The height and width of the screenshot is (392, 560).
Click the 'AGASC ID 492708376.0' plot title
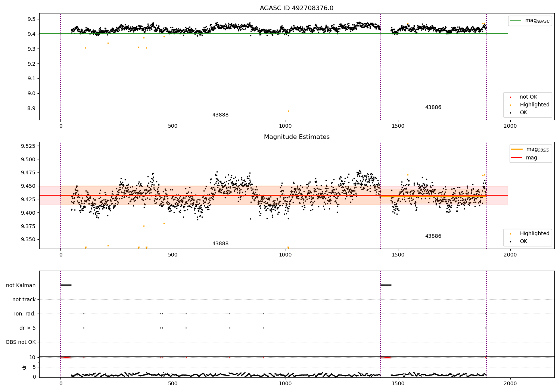pyautogui.click(x=296, y=8)
